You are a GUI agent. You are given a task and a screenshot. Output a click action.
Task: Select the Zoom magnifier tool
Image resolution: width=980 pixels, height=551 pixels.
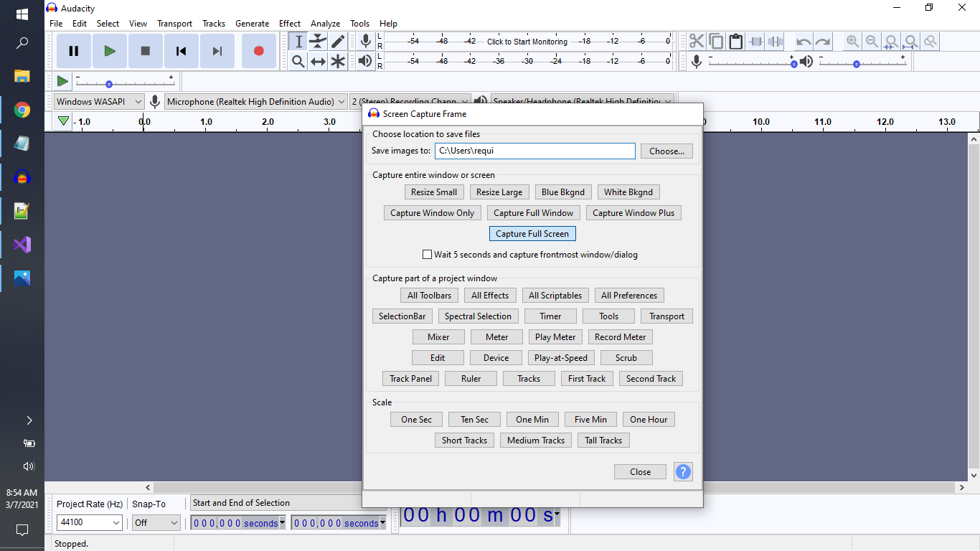[299, 62]
